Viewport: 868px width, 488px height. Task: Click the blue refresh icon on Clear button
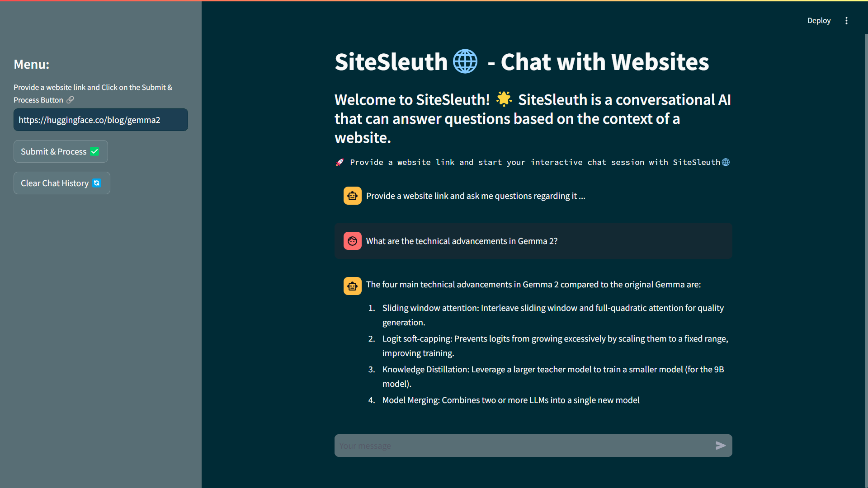point(96,183)
